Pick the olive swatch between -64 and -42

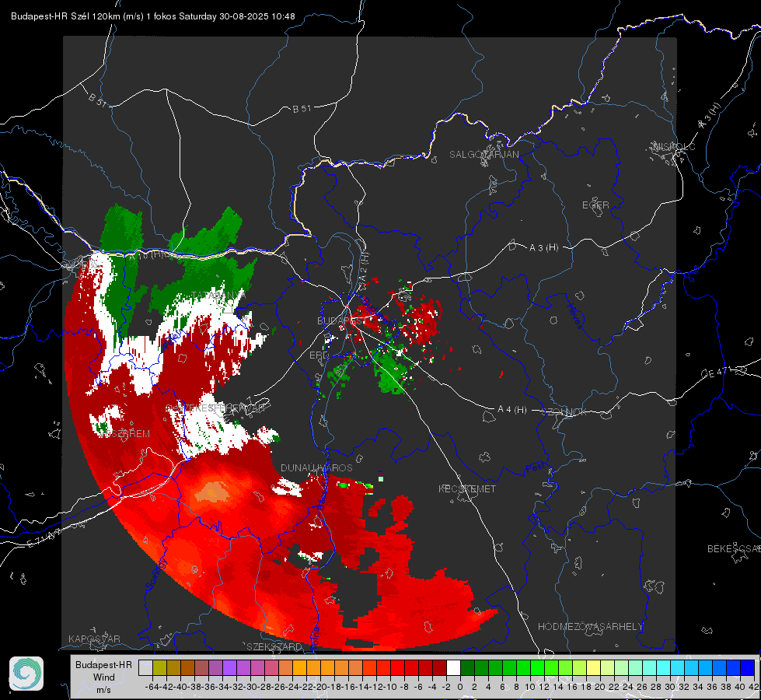(159, 667)
